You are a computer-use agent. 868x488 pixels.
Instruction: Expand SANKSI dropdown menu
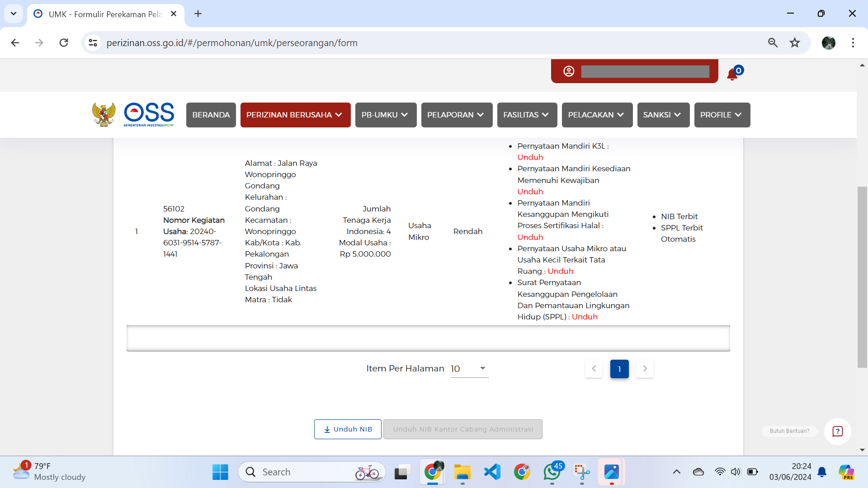pyautogui.click(x=664, y=115)
